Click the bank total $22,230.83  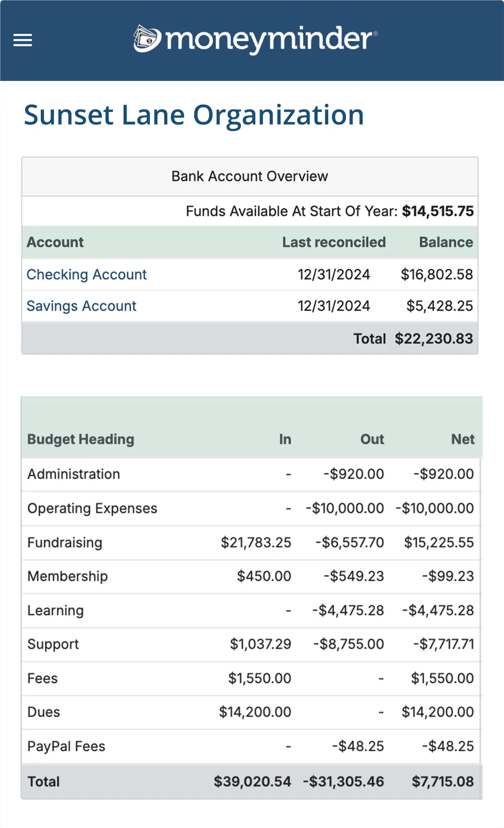pos(433,339)
